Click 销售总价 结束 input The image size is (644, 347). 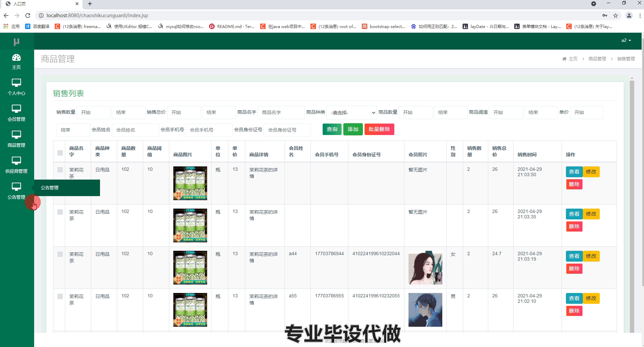click(219, 112)
